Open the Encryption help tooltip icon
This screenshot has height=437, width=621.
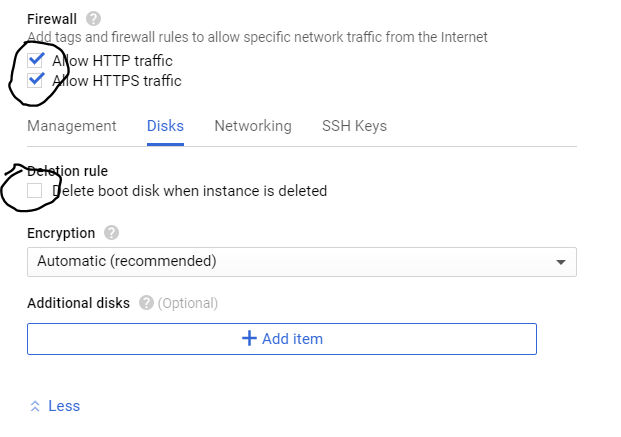(111, 233)
